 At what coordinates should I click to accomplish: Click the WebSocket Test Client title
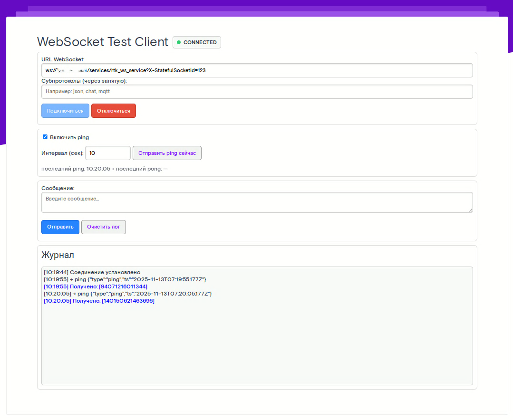[x=103, y=42]
